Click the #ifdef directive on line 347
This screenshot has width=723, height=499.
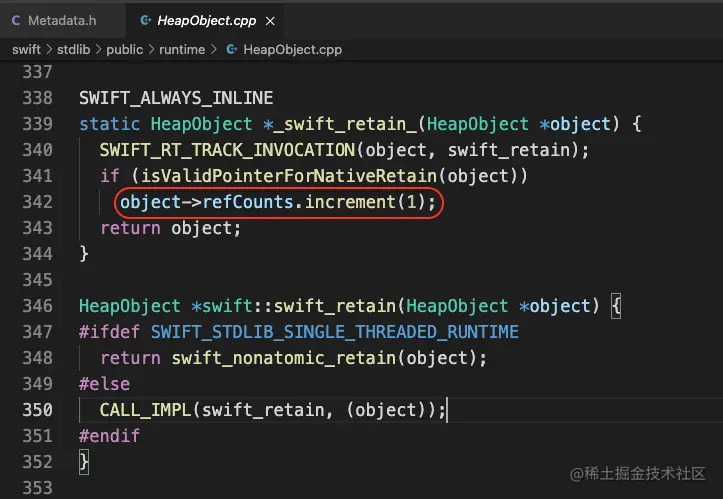pos(109,332)
